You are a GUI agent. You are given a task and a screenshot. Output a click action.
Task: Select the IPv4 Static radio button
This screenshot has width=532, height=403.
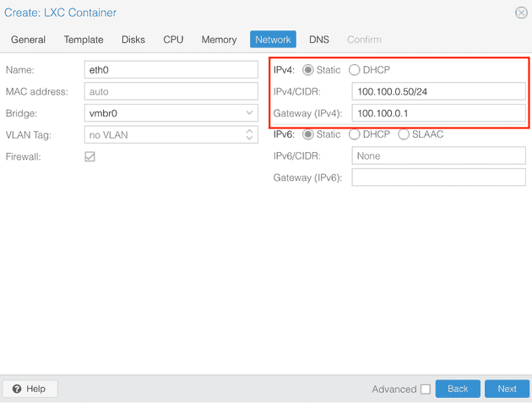(x=308, y=70)
